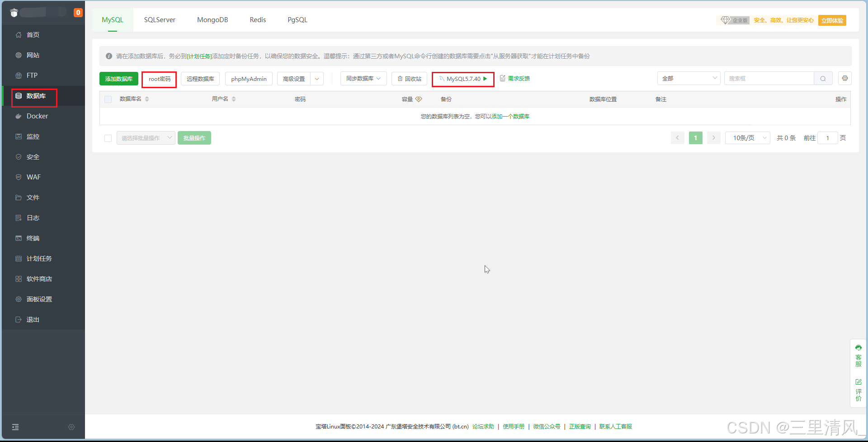Click the 退出 logout sidebar item
The width and height of the screenshot is (868, 442).
pos(43,320)
